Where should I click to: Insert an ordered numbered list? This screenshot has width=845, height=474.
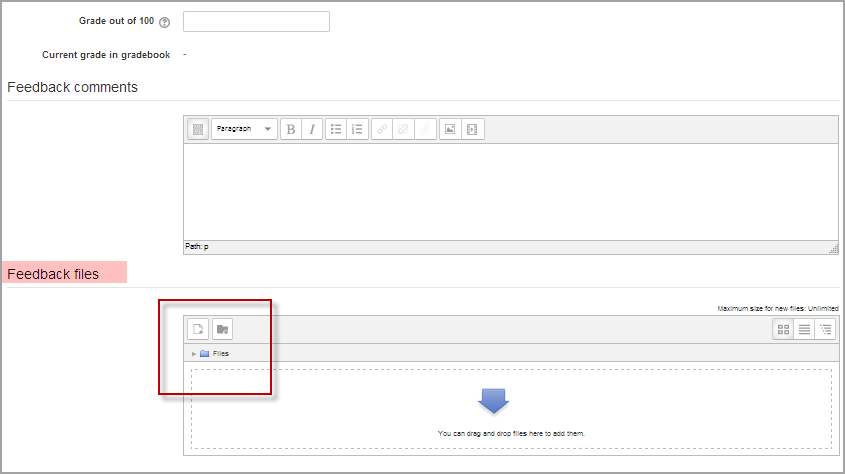click(x=357, y=129)
